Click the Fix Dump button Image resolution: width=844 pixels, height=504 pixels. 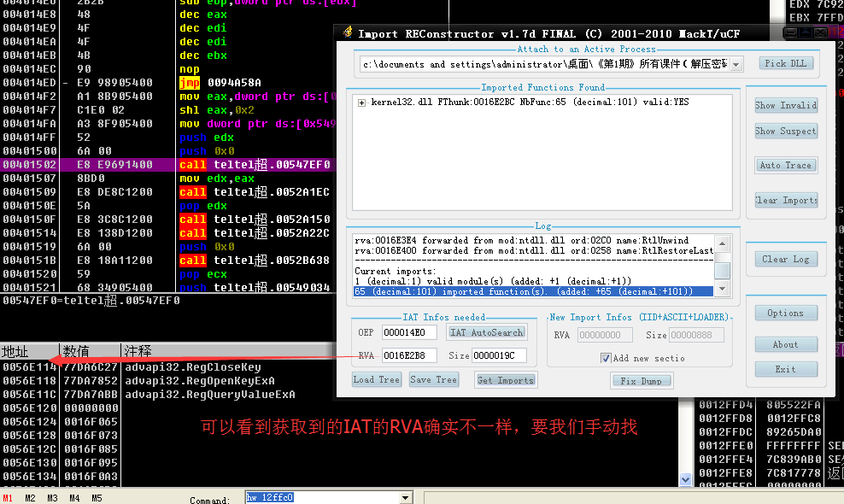(641, 380)
